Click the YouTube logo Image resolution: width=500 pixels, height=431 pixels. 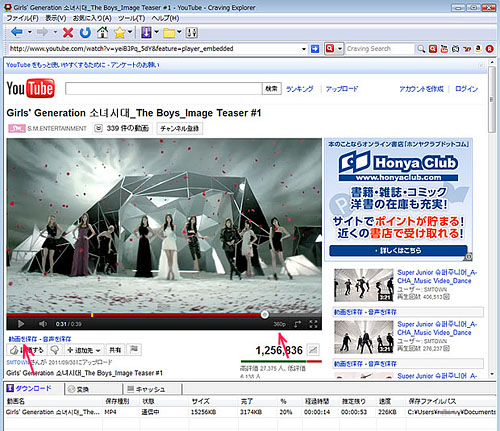[30, 88]
